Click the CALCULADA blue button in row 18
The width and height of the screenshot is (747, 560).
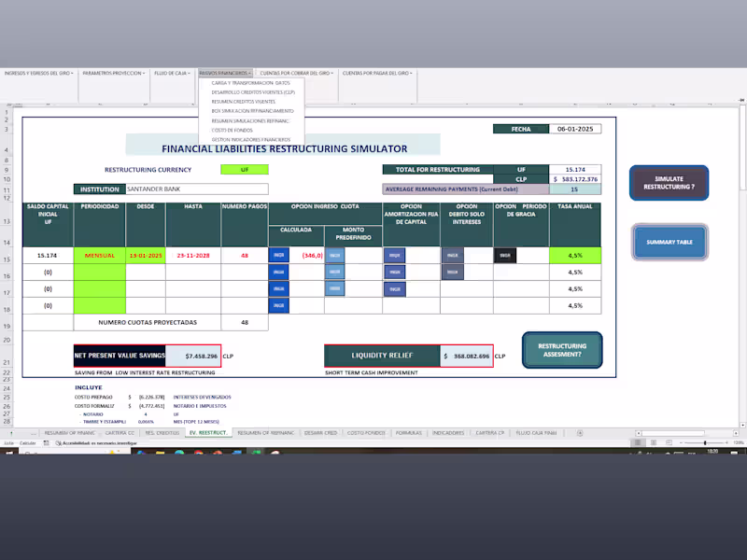278,305
